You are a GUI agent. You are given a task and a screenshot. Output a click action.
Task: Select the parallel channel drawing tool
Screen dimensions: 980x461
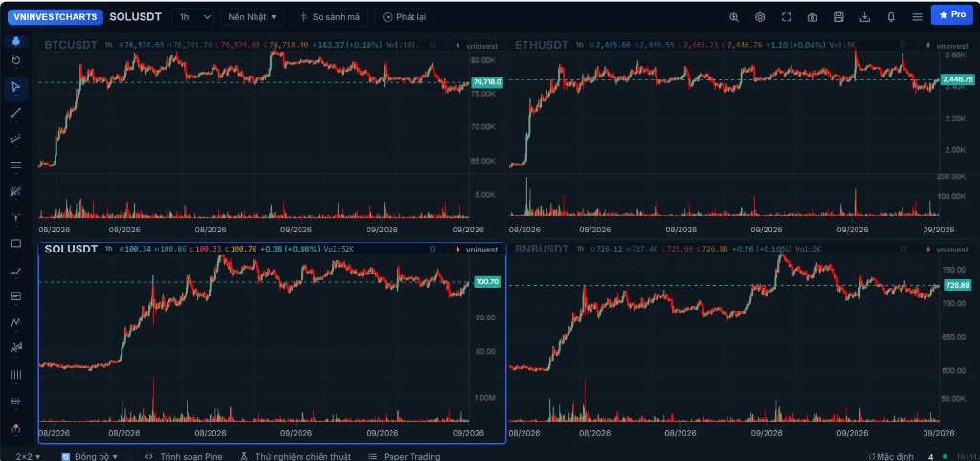coord(16,139)
